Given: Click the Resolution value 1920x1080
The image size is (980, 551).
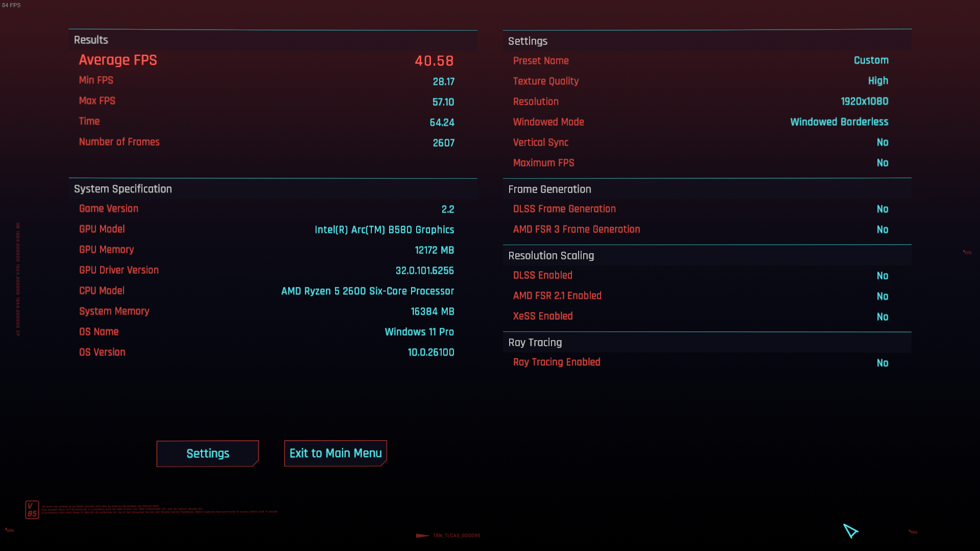Looking at the screenshot, I should coord(864,101).
